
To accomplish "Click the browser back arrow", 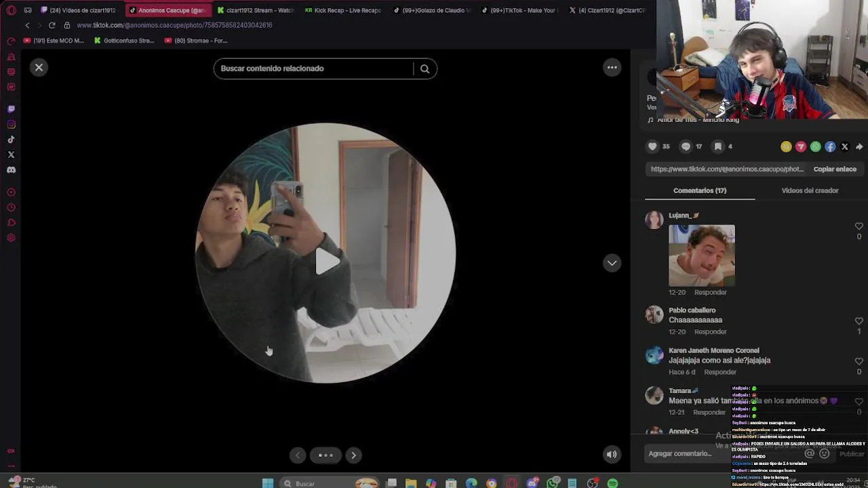I will point(27,25).
